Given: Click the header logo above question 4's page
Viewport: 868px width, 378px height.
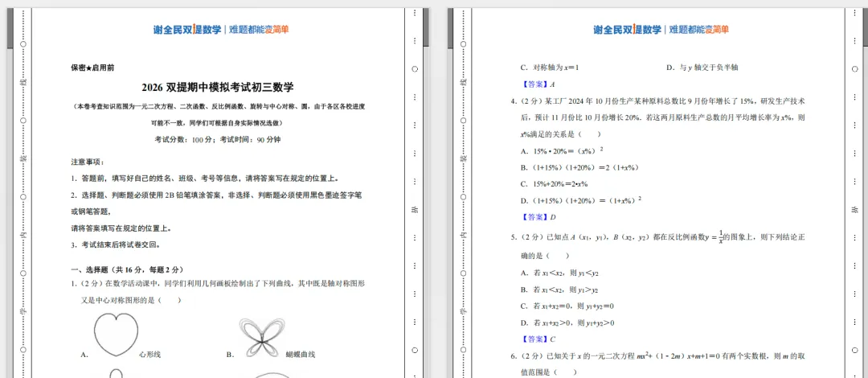Looking at the screenshot, I should coord(661,30).
